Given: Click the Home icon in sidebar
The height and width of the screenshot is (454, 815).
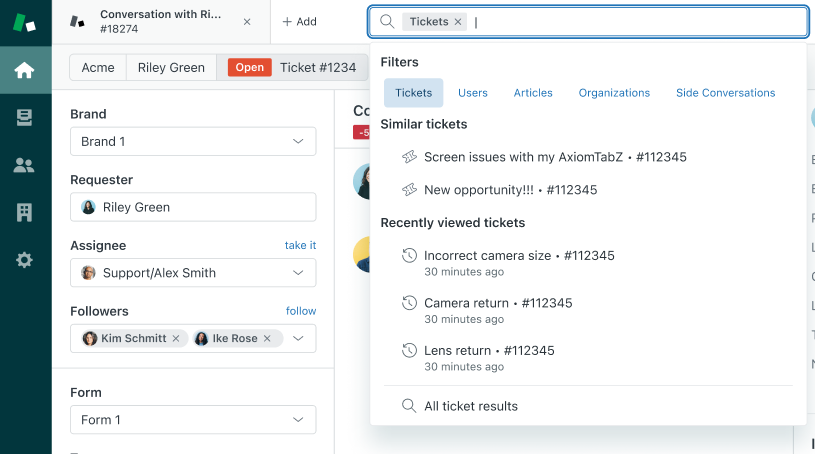Looking at the screenshot, I should 25,70.
